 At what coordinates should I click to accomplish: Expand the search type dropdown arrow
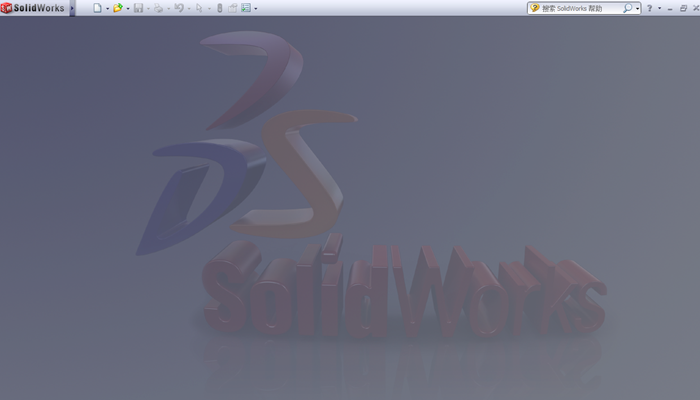coord(638,8)
